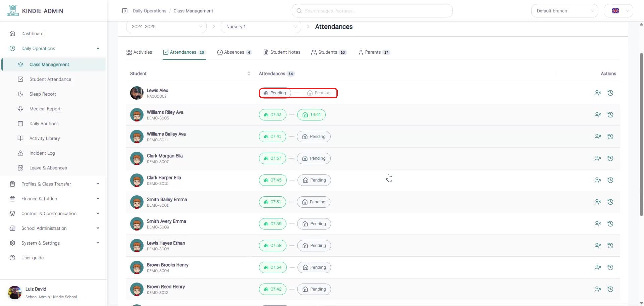
Task: Open attendance history for Smith Avery Emma
Action: coord(610,224)
